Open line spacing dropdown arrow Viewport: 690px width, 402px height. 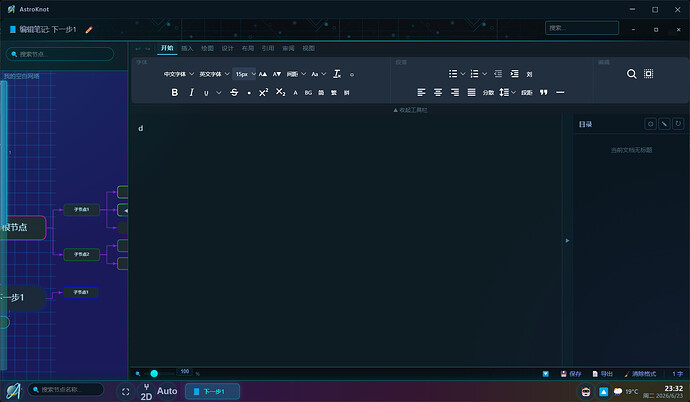[x=513, y=92]
